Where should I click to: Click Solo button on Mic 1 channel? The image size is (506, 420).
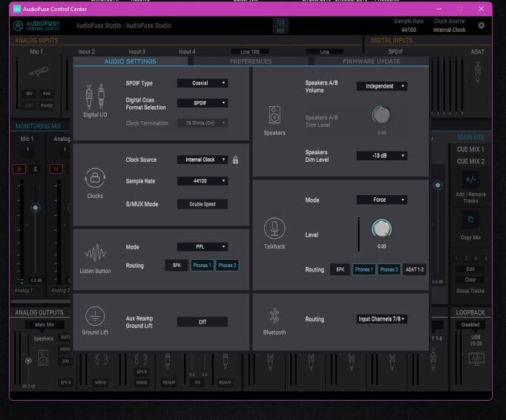click(x=35, y=169)
